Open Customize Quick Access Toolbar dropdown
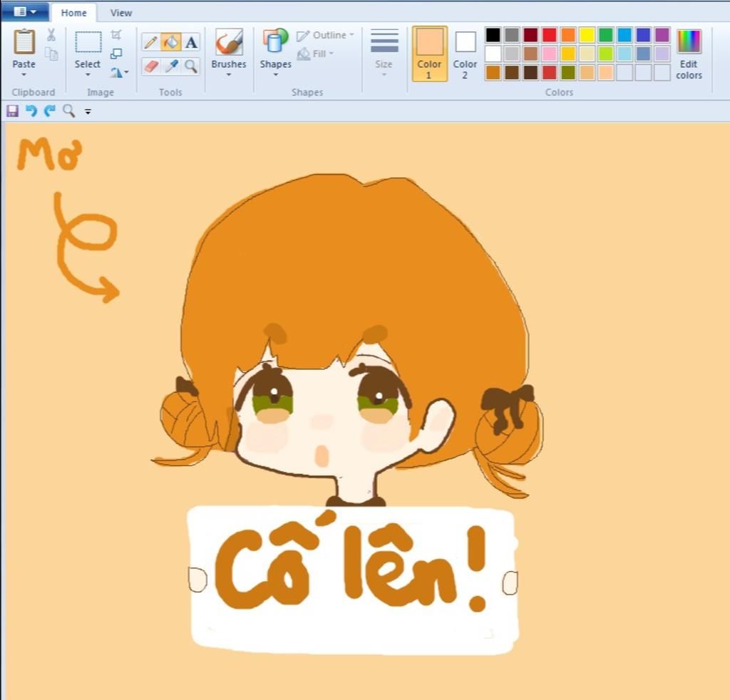Screen dimensions: 730x700 tap(88, 111)
